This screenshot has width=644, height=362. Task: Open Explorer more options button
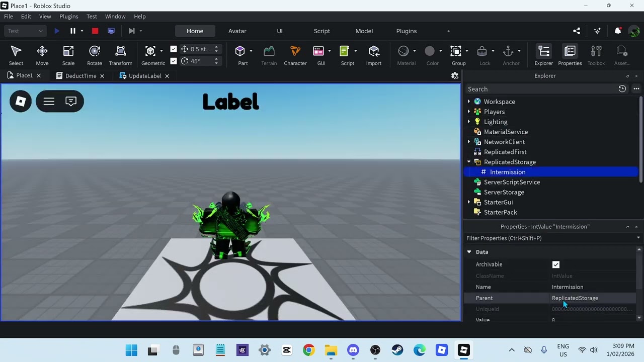(x=636, y=89)
